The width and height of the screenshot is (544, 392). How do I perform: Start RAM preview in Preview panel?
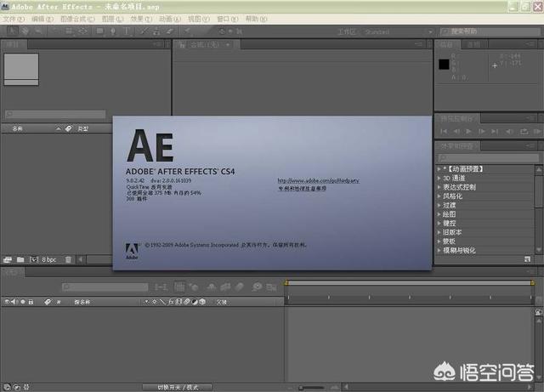pos(537,132)
